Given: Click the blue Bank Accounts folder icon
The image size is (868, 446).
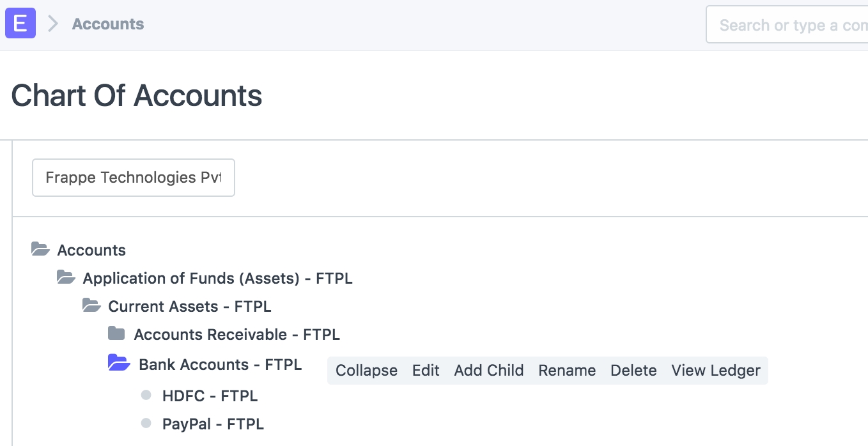Looking at the screenshot, I should click(119, 364).
